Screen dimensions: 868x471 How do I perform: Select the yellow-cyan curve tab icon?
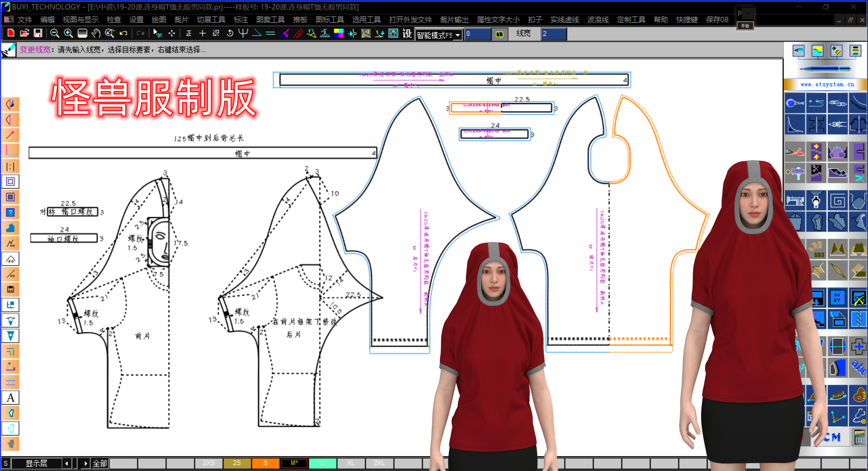click(817, 51)
